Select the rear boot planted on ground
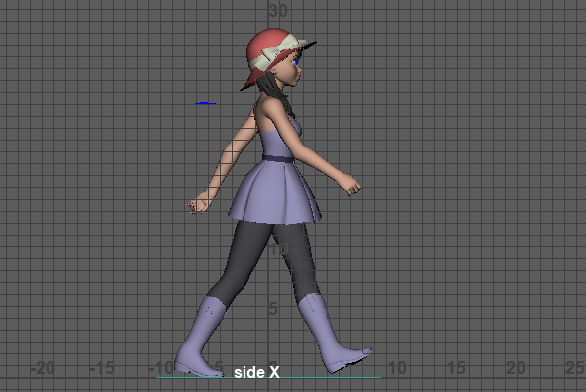Image resolution: width=586 pixels, height=392 pixels. (x=200, y=337)
